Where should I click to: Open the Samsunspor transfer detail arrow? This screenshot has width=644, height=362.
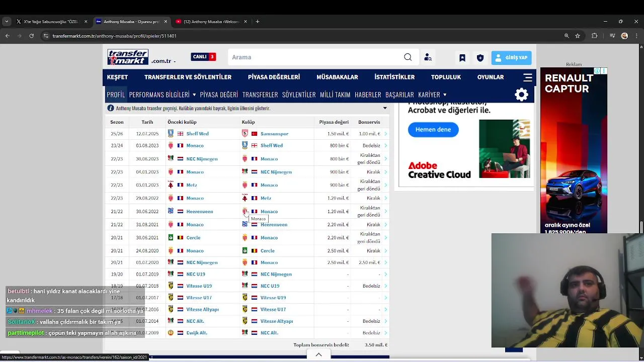(385, 134)
